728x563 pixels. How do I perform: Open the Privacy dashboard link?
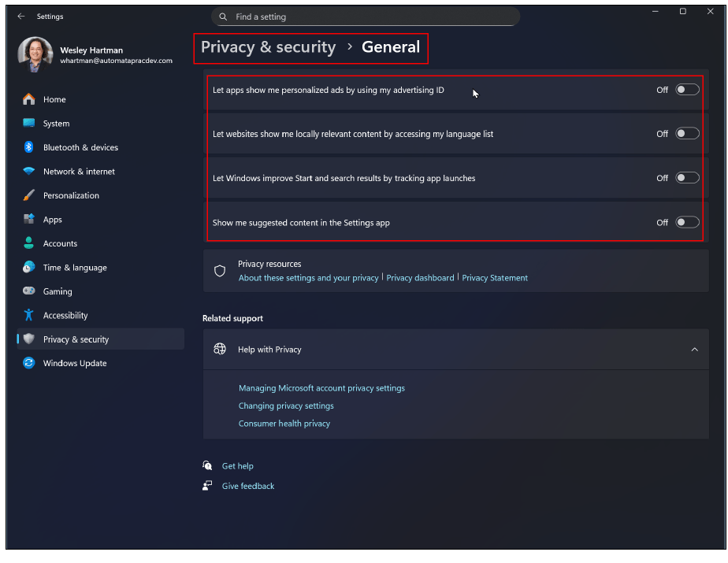coord(420,278)
